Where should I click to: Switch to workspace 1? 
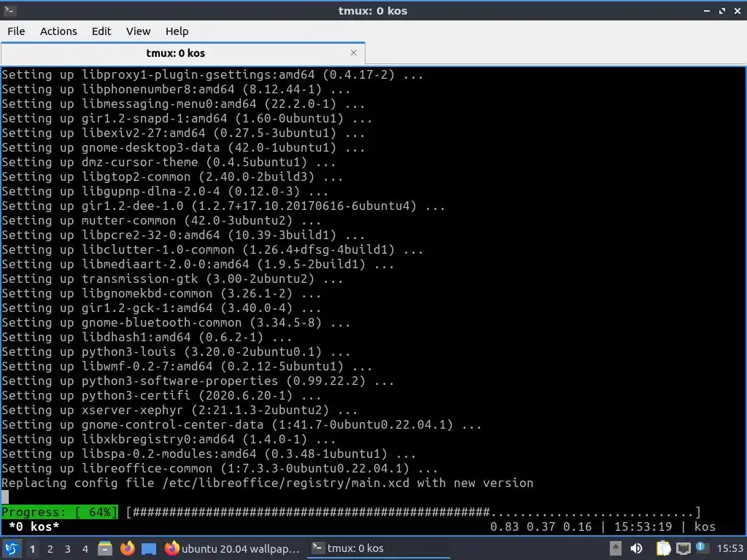(32, 549)
